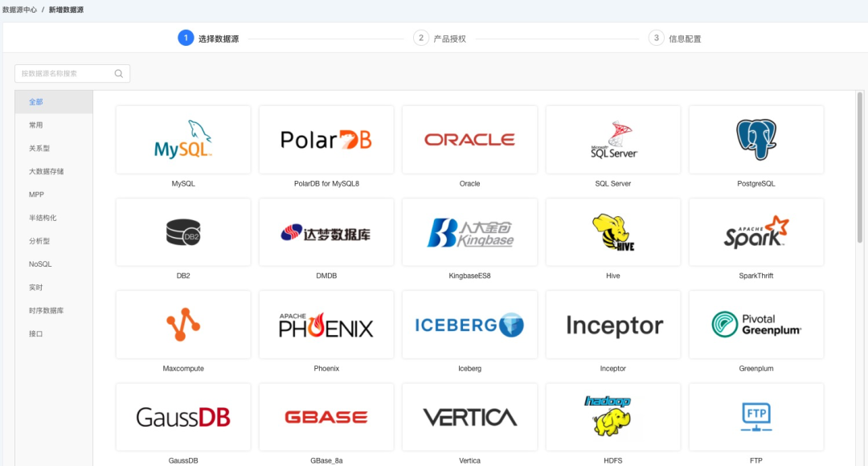The image size is (868, 466).
Task: Click step 3 信息配置 indicator
Action: [x=675, y=39]
